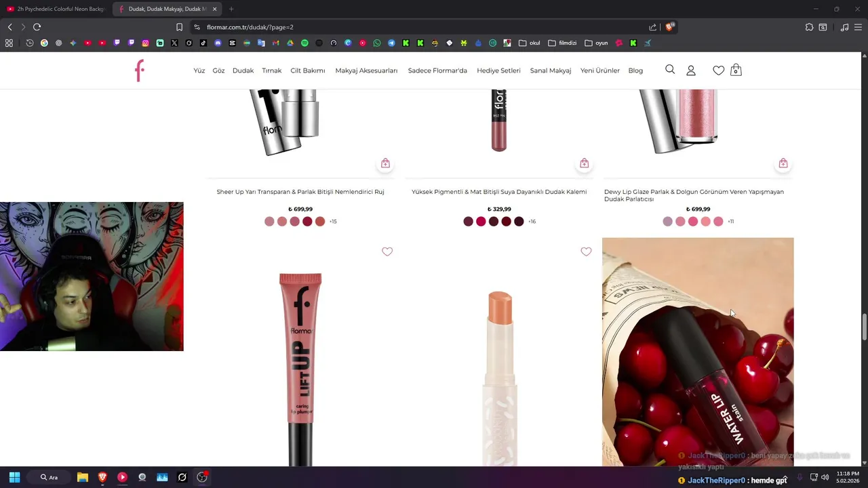Open Brave Shields icon
This screenshot has width=868, height=488.
pyautogui.click(x=669, y=27)
